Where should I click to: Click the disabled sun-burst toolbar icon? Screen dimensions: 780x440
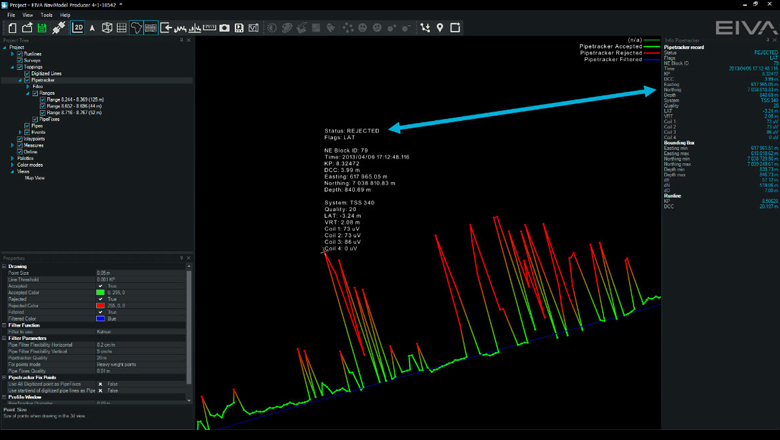point(272,28)
